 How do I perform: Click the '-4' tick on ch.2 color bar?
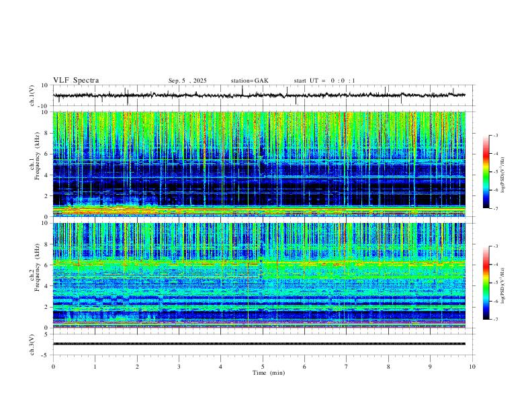[x=495, y=264]
